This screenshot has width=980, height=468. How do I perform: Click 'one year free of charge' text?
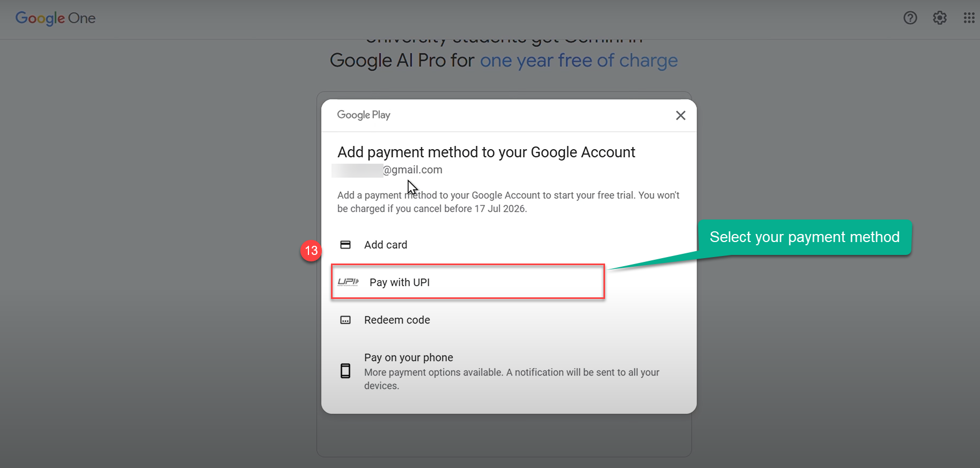pos(579,61)
